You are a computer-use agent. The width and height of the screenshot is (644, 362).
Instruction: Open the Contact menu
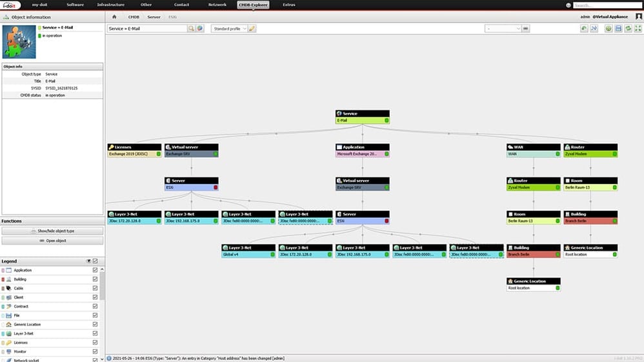pos(181,5)
